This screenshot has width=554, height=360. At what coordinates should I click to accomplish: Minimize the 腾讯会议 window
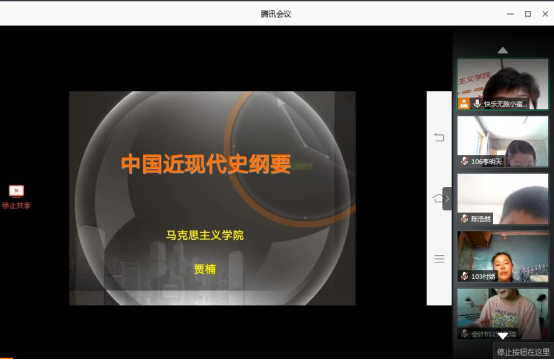tap(510, 14)
